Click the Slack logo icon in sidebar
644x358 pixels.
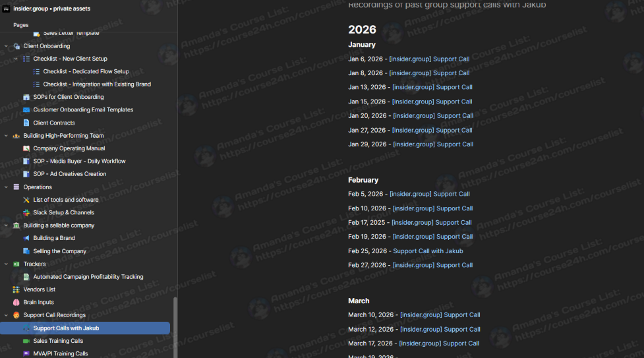[x=26, y=213]
